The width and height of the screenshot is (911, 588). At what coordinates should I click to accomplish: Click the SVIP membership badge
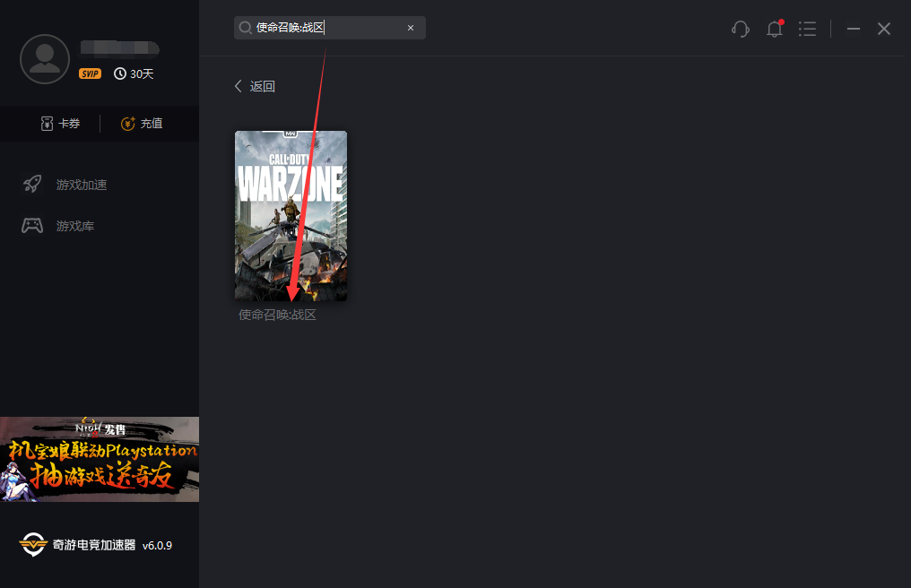[90, 73]
